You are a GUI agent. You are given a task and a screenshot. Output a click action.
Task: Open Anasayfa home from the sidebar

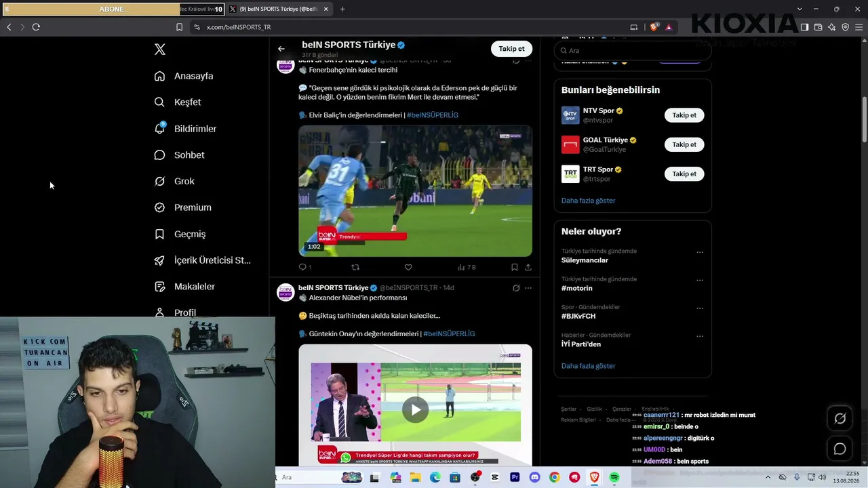pos(184,76)
